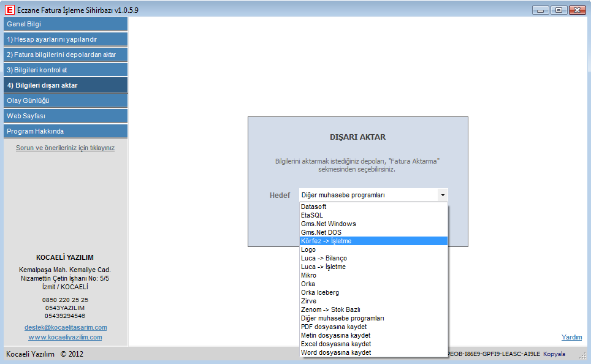
Task: Open Web Sayfası from the sidebar
Action: coord(66,116)
